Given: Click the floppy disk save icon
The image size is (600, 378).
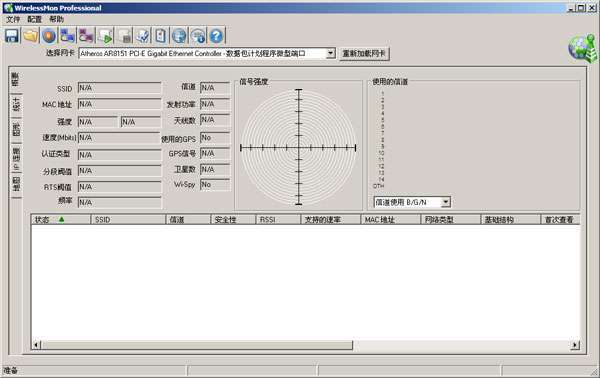Looking at the screenshot, I should click(12, 36).
